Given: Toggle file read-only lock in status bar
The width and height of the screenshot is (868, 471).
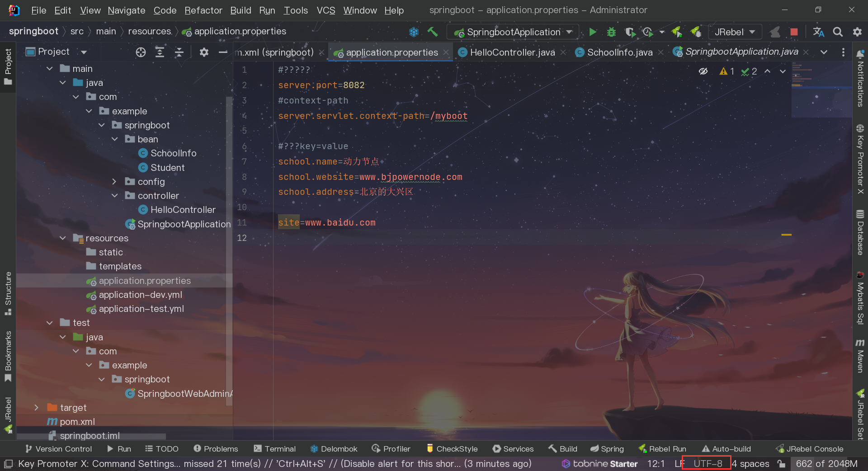Looking at the screenshot, I should click(781, 464).
